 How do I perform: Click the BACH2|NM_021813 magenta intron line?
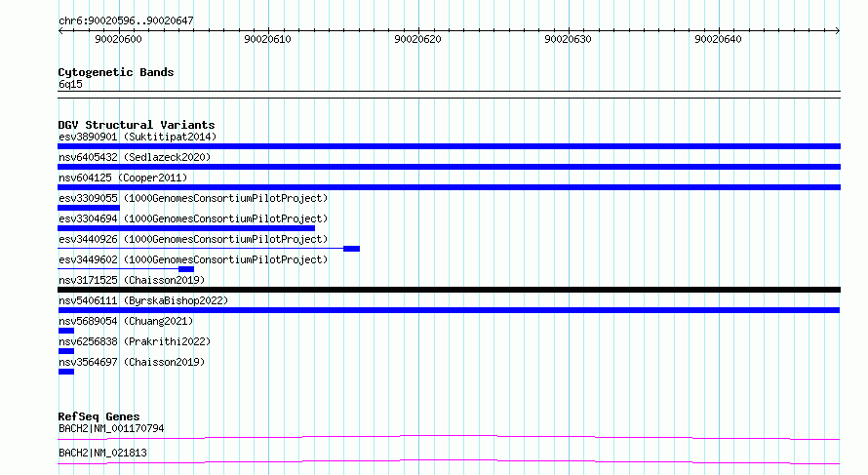449,461
